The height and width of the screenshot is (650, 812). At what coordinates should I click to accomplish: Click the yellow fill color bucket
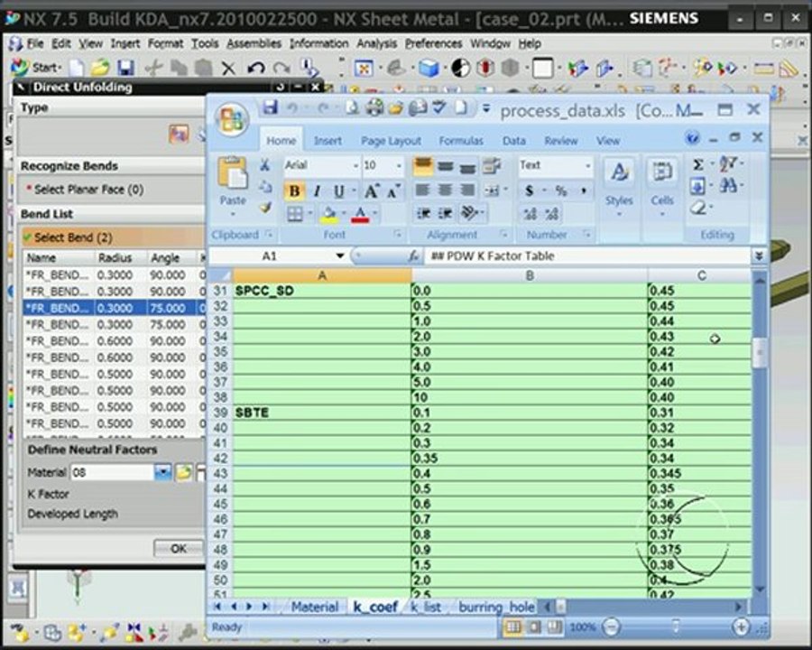[328, 214]
